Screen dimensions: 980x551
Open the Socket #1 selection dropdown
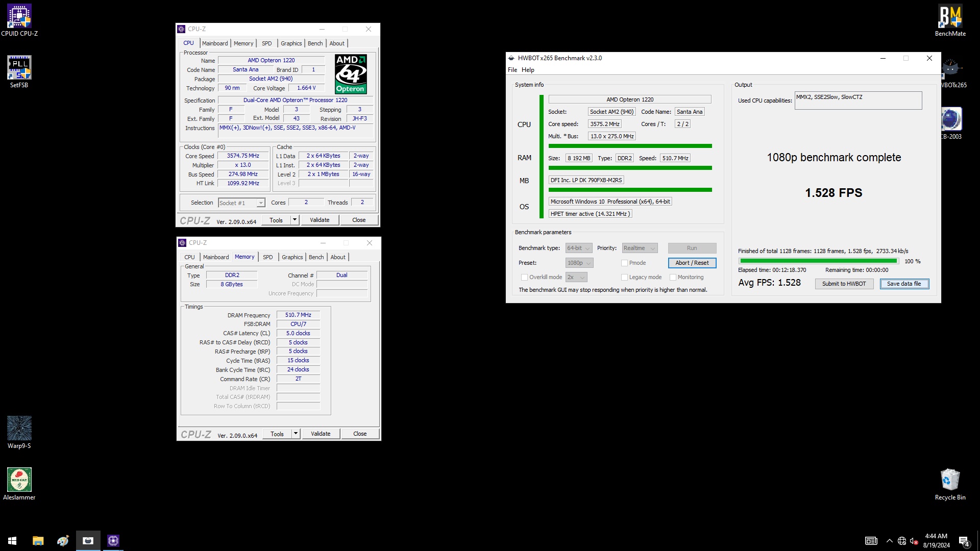click(241, 203)
